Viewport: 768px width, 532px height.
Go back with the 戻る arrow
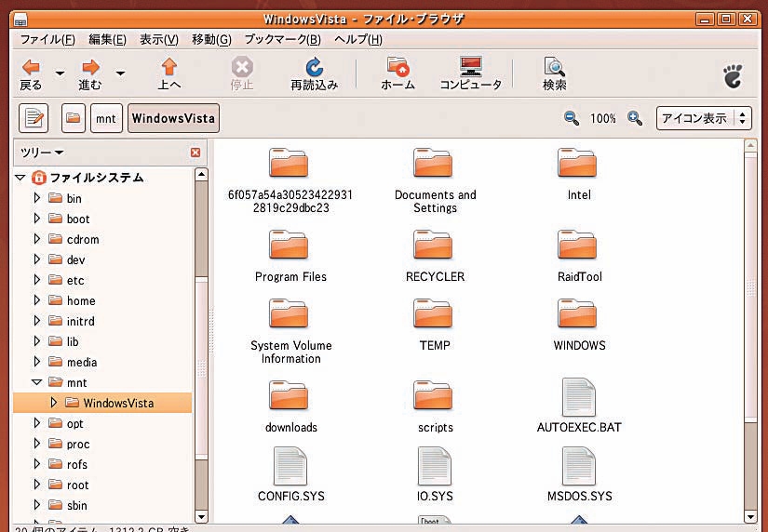pyautogui.click(x=31, y=74)
